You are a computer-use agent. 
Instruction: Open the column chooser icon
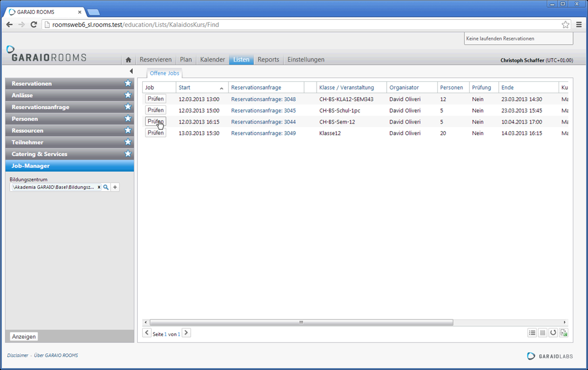(x=543, y=333)
